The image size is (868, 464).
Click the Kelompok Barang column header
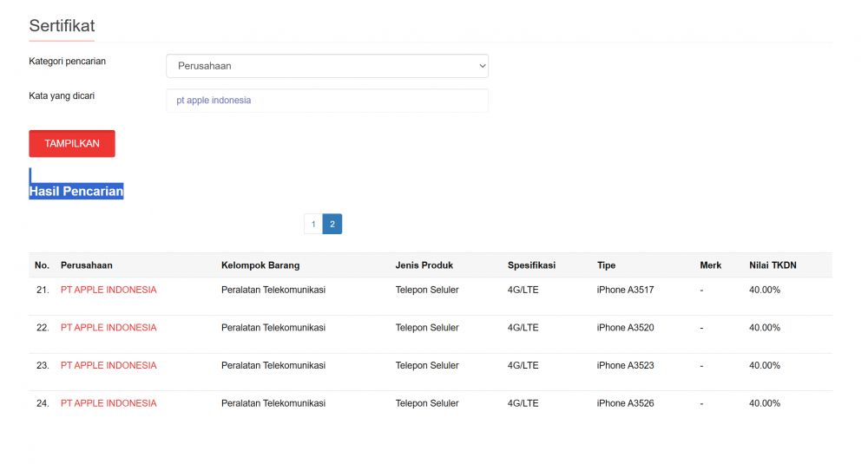click(260, 265)
